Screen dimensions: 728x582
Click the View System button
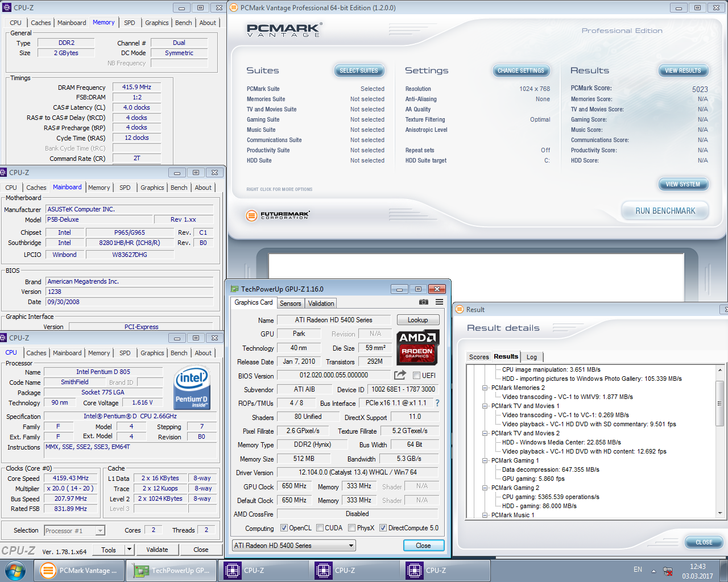(x=683, y=184)
